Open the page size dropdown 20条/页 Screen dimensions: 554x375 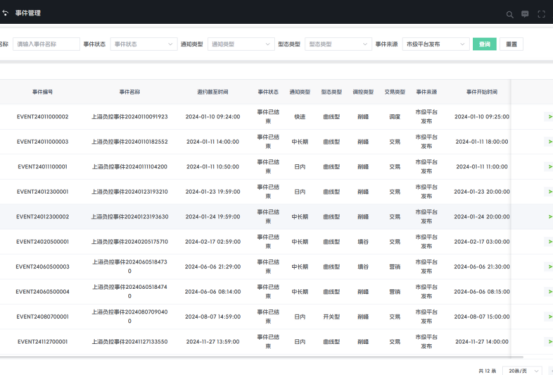pos(522,371)
